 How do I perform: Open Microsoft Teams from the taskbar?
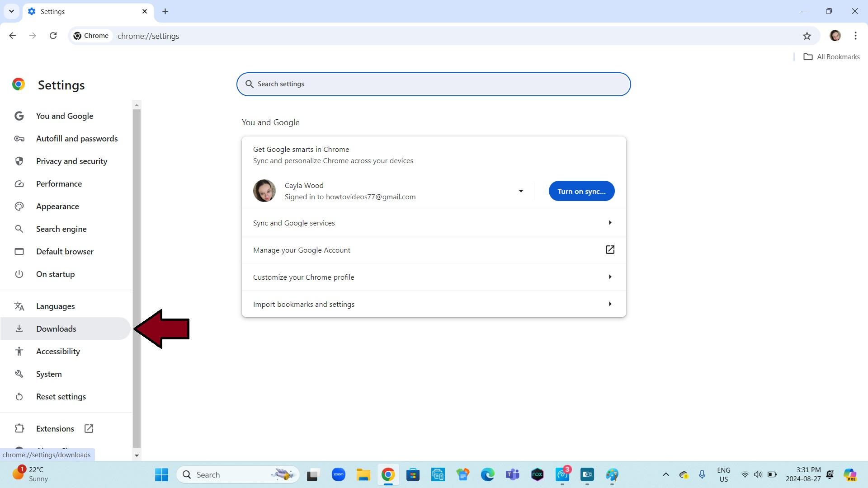coord(512,474)
